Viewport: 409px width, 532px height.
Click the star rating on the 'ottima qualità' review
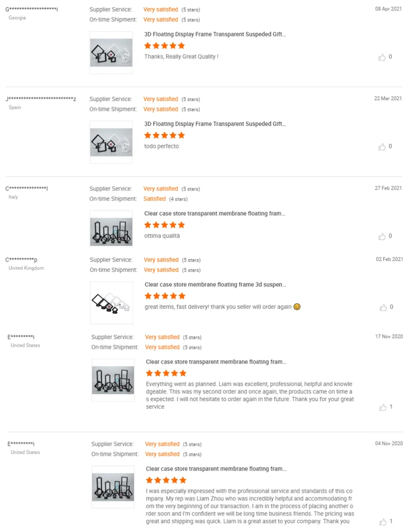tap(164, 225)
